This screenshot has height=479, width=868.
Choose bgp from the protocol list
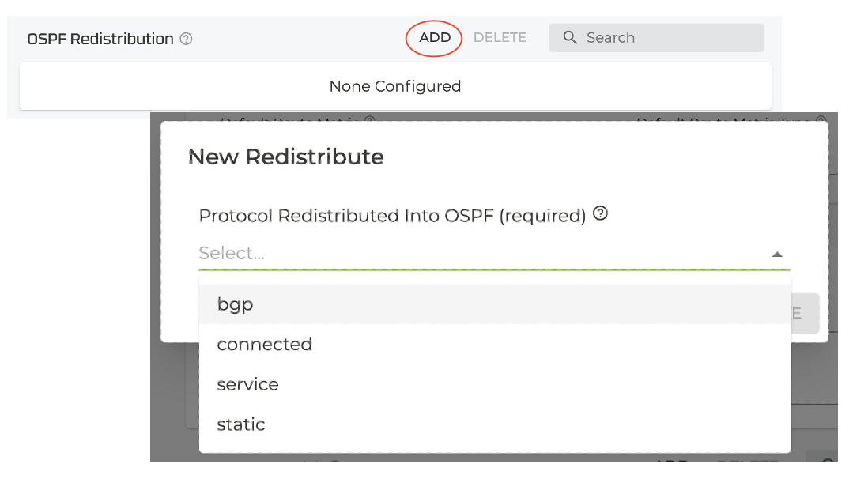point(235,304)
